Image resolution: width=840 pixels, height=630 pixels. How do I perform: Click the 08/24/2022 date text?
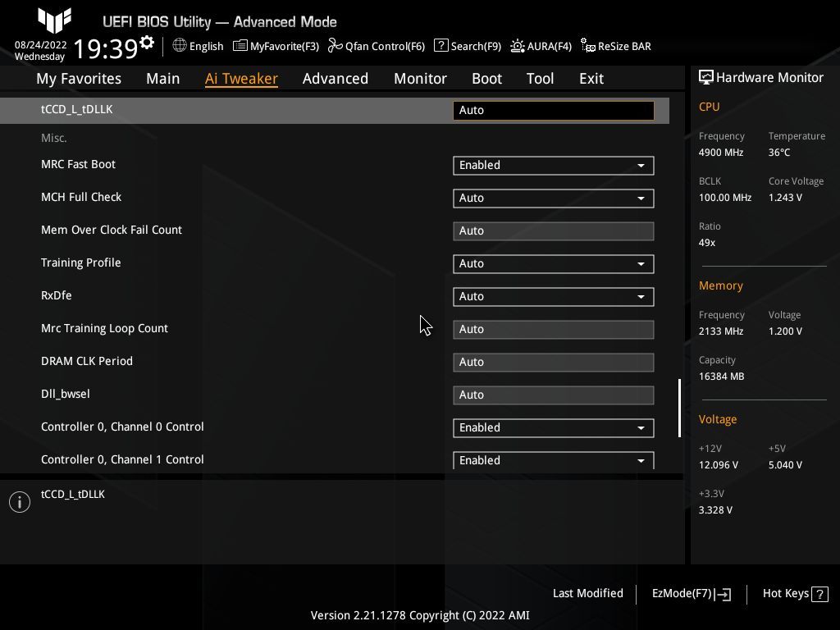41,45
